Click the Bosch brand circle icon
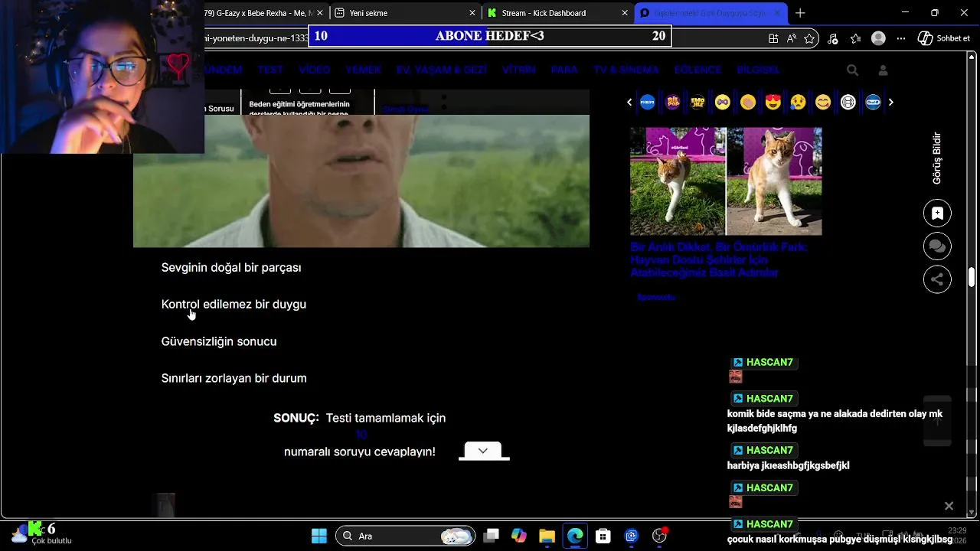The width and height of the screenshot is (980, 551). click(848, 102)
